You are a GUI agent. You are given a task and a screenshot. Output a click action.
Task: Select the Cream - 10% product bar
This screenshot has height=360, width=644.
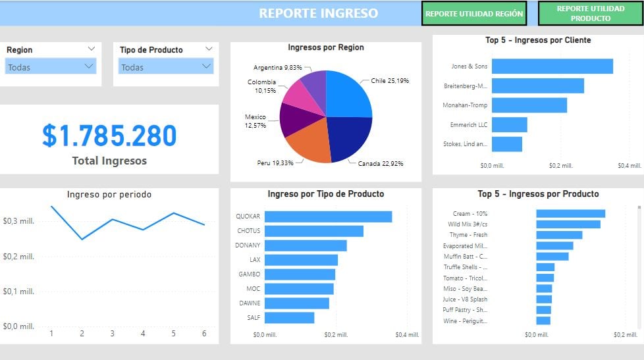570,214
